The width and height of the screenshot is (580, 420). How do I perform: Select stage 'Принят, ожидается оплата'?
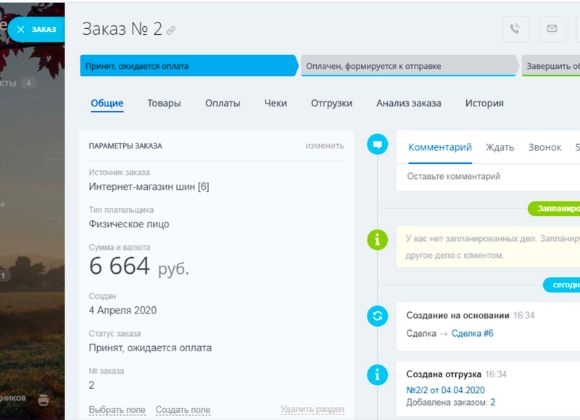(x=189, y=66)
